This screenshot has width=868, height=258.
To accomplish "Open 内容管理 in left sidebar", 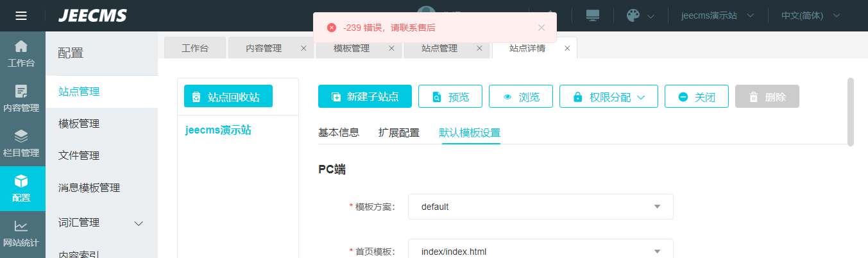I will tap(22, 99).
